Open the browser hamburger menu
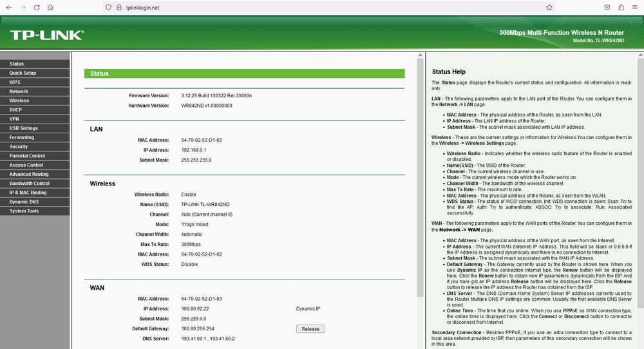The image size is (644, 349). coord(634,7)
